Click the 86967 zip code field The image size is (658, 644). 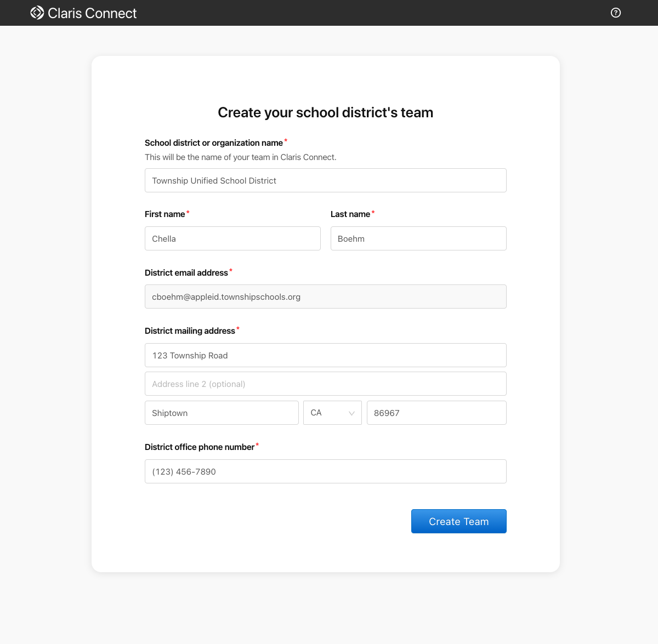pos(436,413)
